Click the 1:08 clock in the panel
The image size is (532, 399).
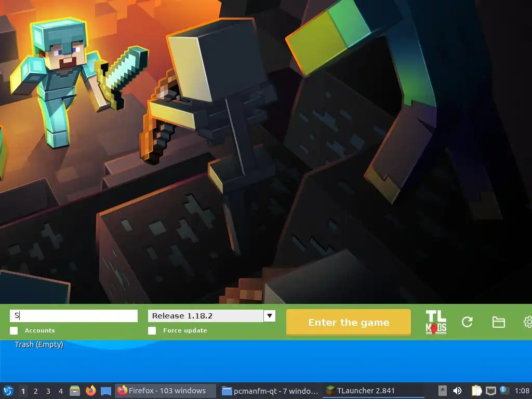coord(522,391)
